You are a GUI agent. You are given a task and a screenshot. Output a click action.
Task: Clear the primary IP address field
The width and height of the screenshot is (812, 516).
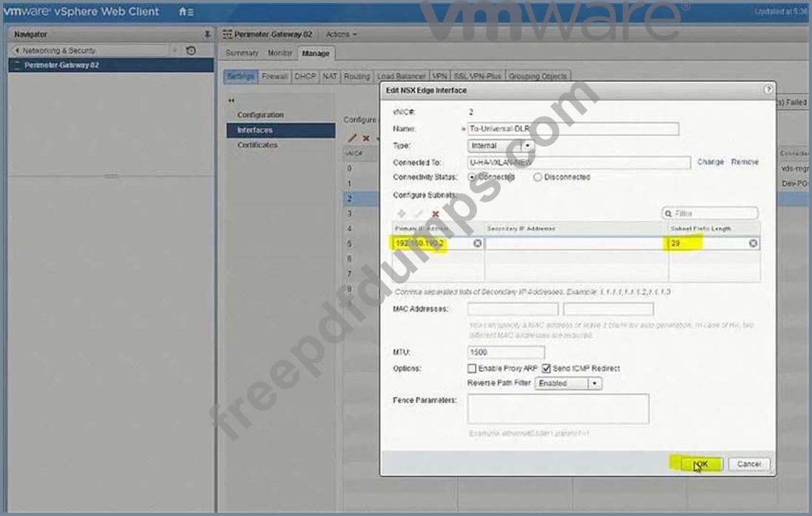click(x=478, y=243)
